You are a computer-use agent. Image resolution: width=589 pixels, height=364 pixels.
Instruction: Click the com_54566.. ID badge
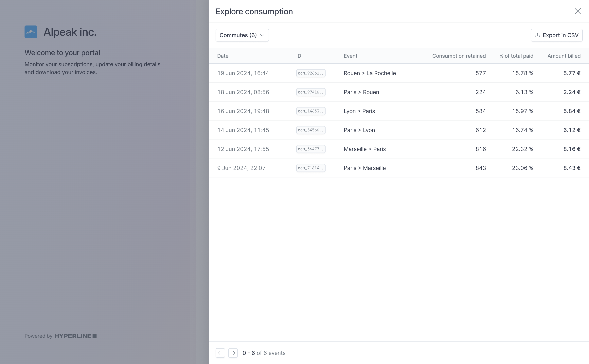click(311, 130)
